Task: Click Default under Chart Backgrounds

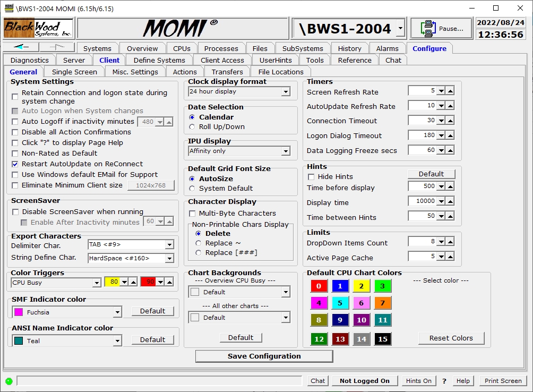Action: click(240, 338)
